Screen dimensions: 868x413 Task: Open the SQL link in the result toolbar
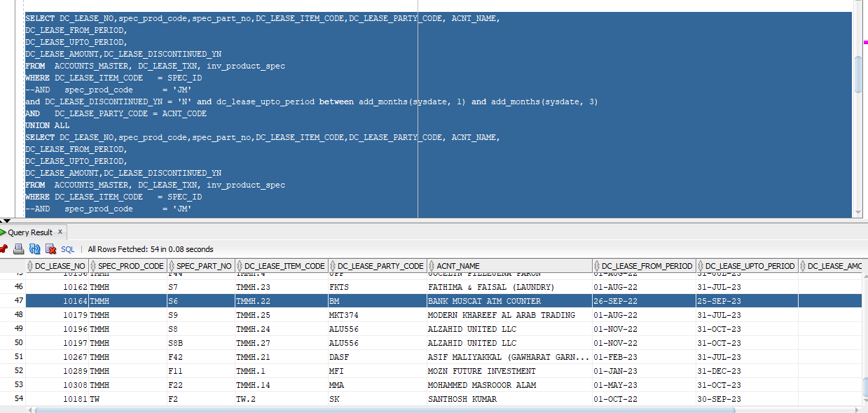pos(67,248)
